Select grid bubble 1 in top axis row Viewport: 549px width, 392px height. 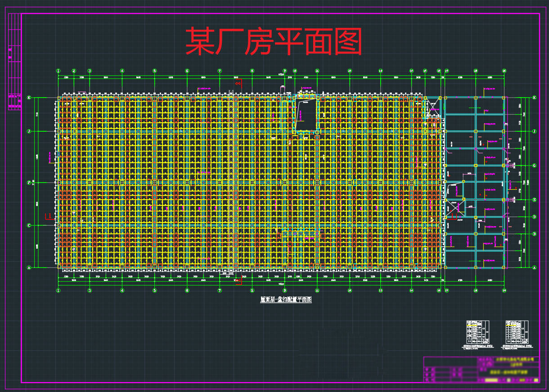[x=58, y=71]
